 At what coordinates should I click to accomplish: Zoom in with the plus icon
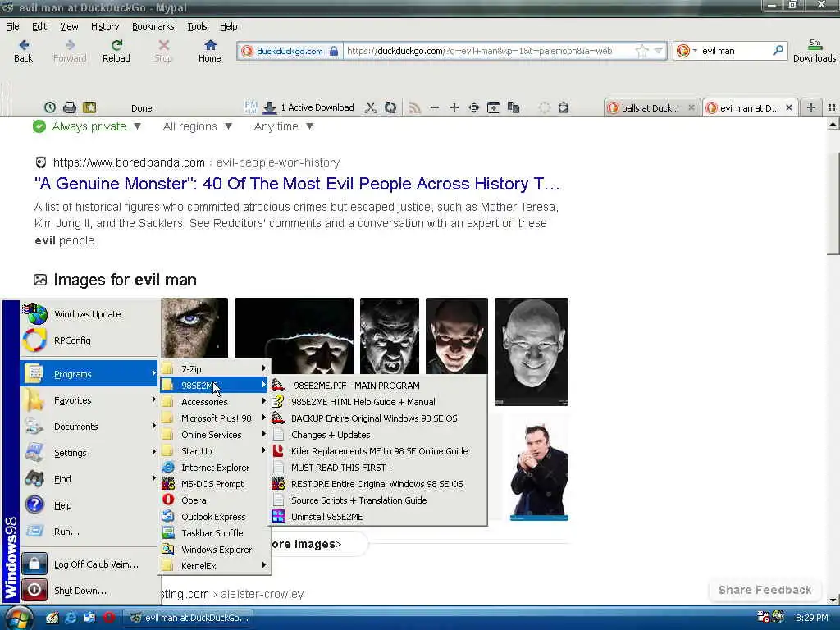click(x=454, y=107)
